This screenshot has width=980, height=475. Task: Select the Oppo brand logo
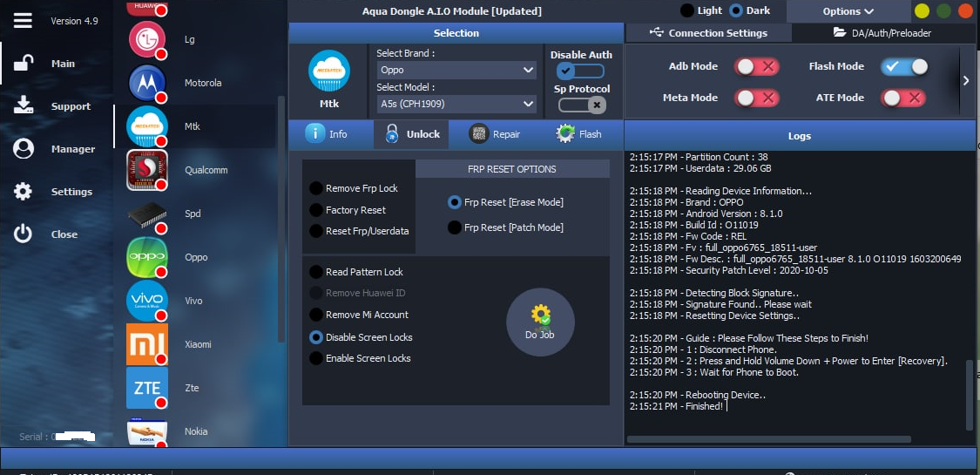(147, 257)
